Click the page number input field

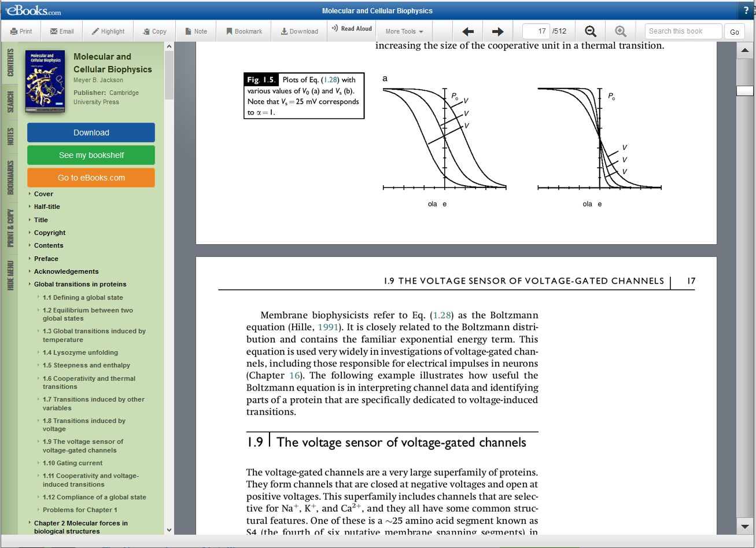[536, 31]
